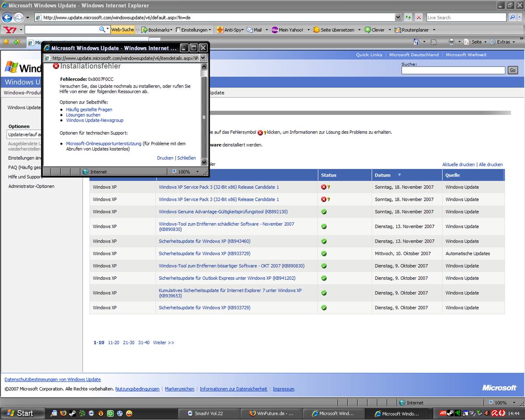The width and height of the screenshot is (525, 420).
Task: Click the Aktuelle drucken link
Action: 458,164
